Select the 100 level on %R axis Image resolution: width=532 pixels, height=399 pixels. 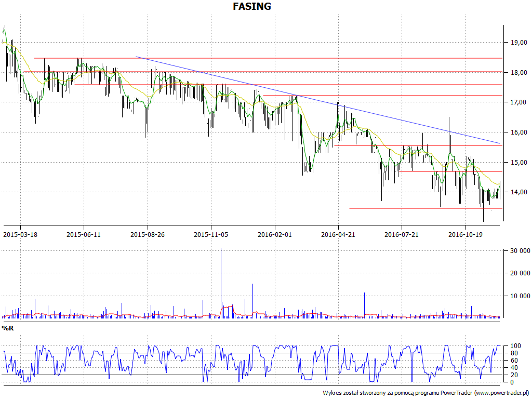[516, 346]
